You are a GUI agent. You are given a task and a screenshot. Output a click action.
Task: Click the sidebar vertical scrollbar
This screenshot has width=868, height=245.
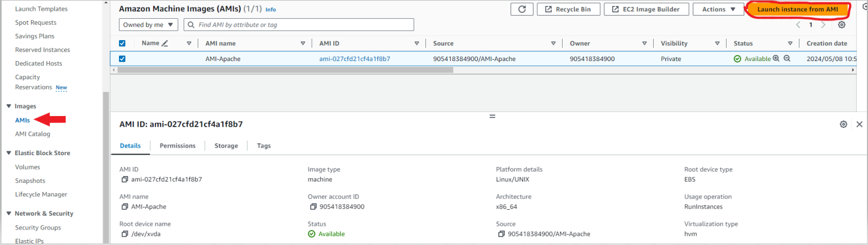(106, 167)
